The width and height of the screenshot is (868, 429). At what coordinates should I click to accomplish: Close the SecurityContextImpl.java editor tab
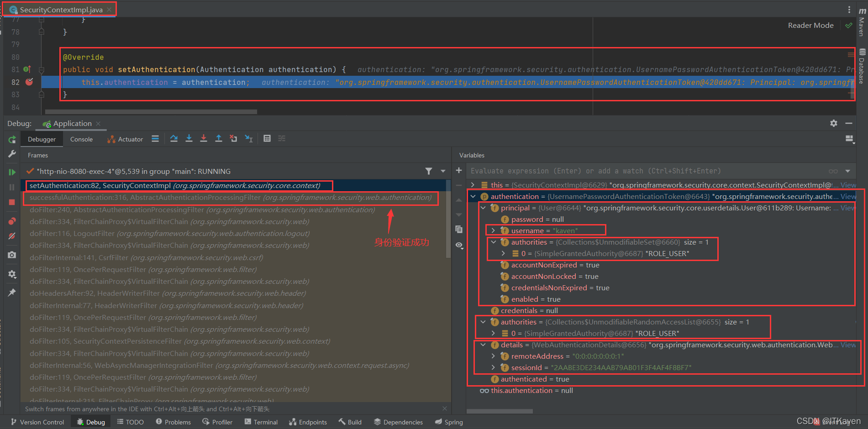109,10
